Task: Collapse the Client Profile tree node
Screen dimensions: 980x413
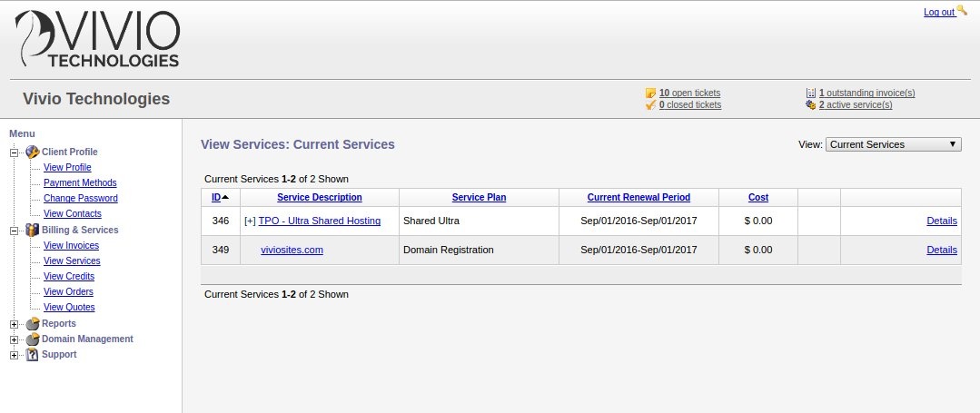Action: click(x=15, y=152)
